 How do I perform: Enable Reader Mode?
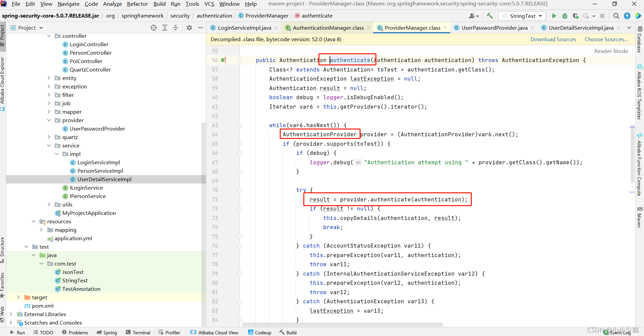[x=611, y=51]
